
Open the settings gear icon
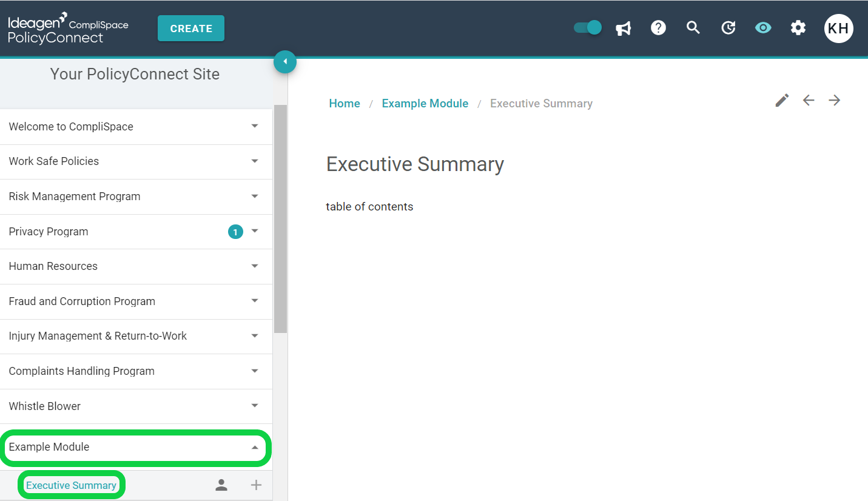coord(798,28)
